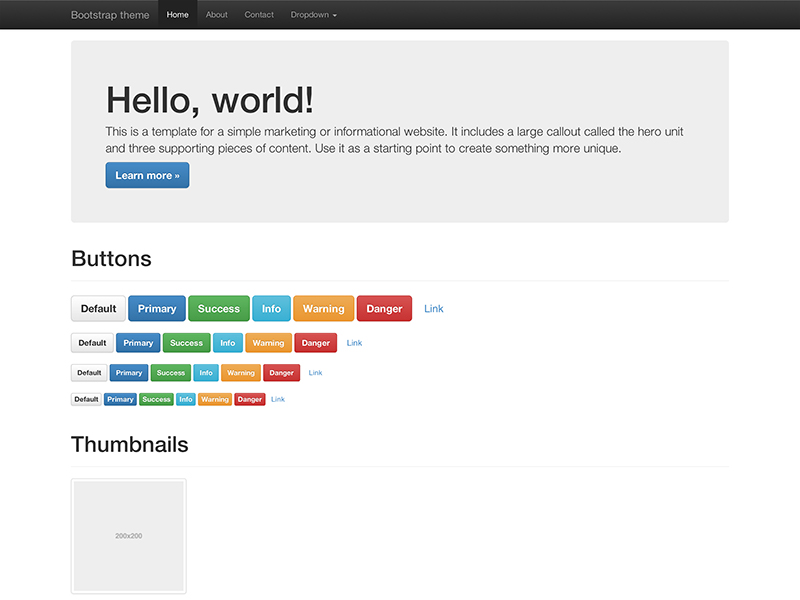Click the large Link button
The width and height of the screenshot is (800, 600).
[x=433, y=308]
